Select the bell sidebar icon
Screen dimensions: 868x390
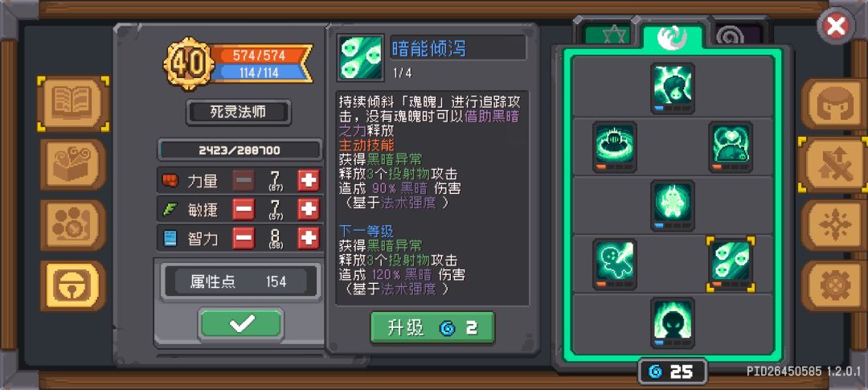click(73, 285)
